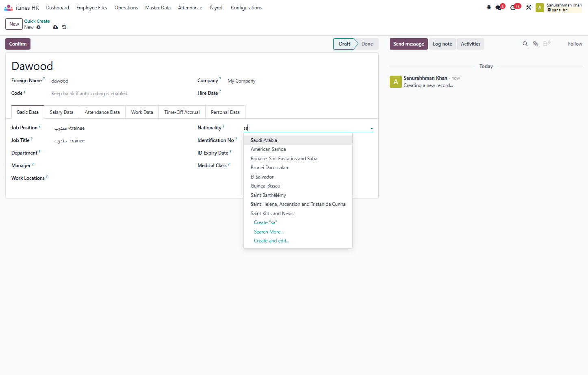Open the Master Data menu
The height and width of the screenshot is (375, 588).
(158, 8)
